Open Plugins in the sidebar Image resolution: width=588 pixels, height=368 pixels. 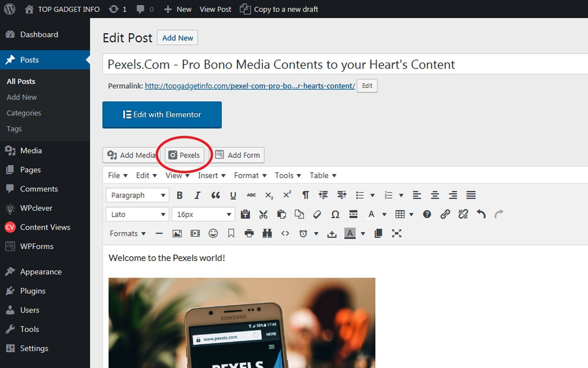[33, 291]
